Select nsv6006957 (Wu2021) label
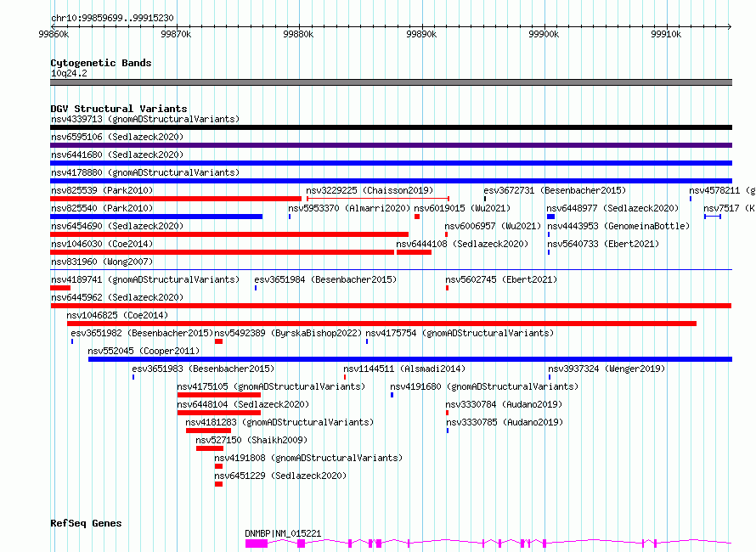This screenshot has width=756, height=552. [493, 226]
